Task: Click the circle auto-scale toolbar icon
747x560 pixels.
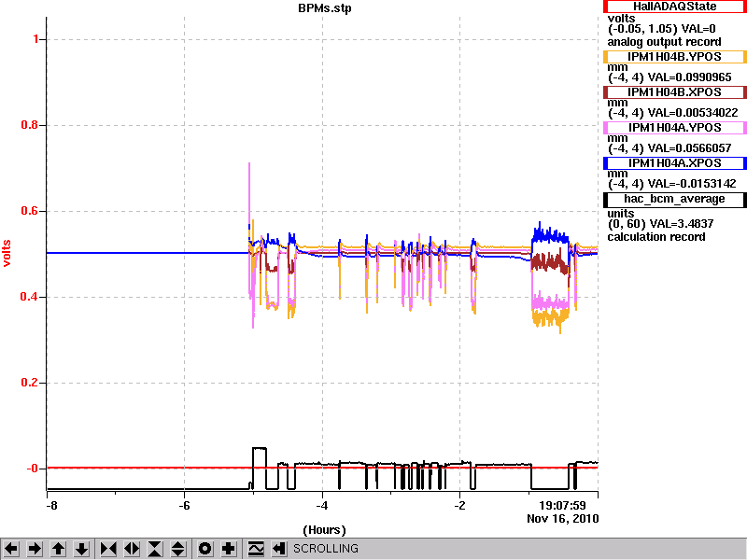Action: [x=204, y=549]
